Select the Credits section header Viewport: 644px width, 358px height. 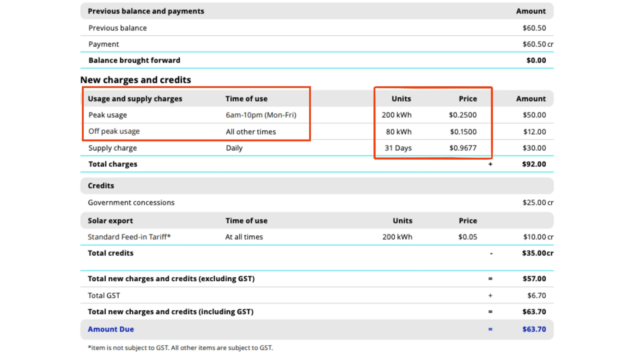pos(101,185)
